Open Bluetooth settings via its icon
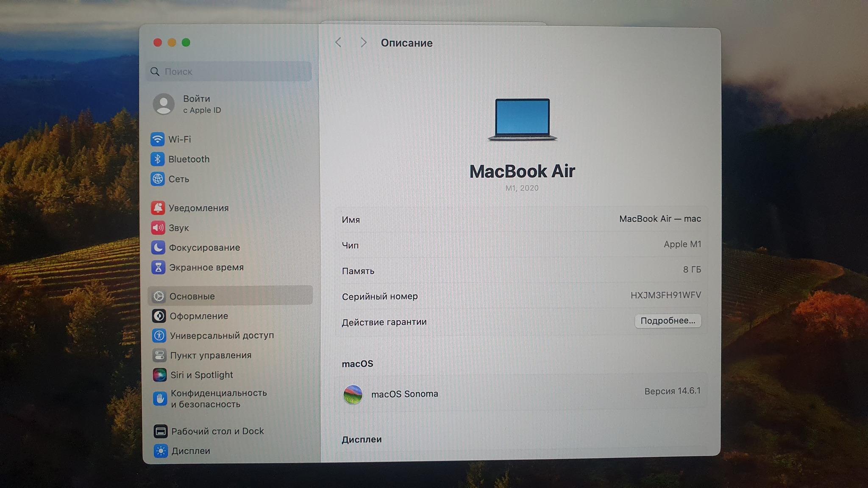Viewport: 868px width, 488px height. pos(157,159)
